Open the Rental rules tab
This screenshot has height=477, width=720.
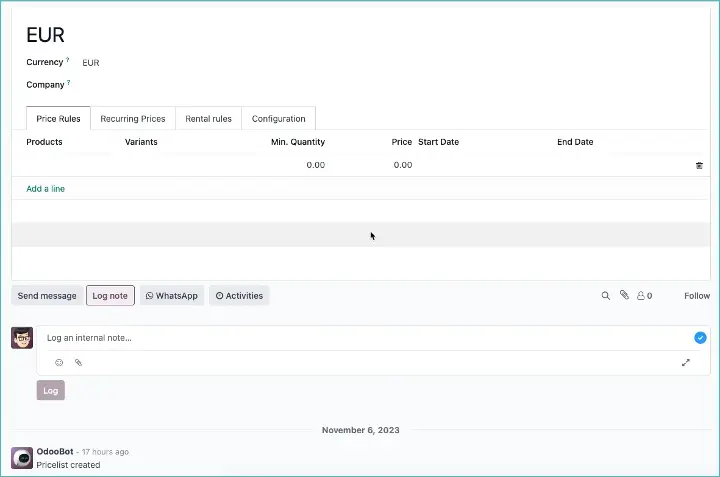(x=208, y=119)
